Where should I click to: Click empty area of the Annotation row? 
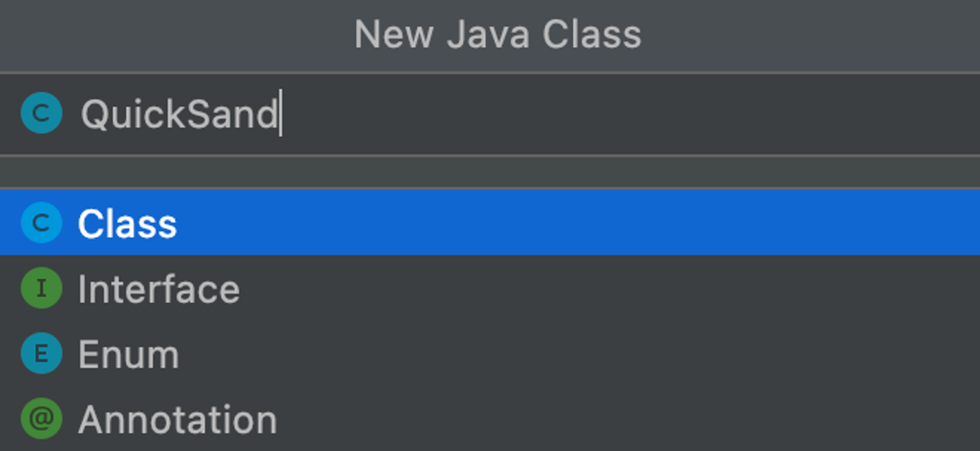click(x=627, y=418)
